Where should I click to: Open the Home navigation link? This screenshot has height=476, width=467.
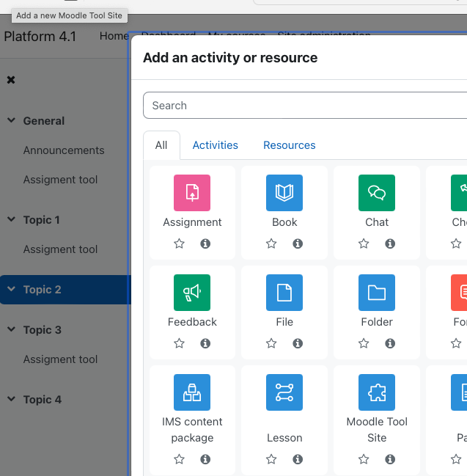click(114, 36)
